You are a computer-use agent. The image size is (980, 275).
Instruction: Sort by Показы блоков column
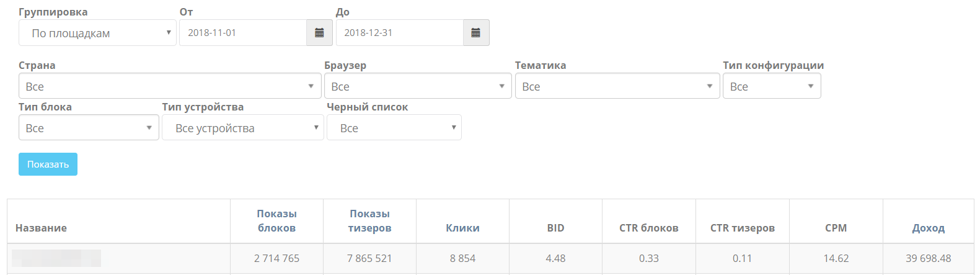[x=276, y=221]
